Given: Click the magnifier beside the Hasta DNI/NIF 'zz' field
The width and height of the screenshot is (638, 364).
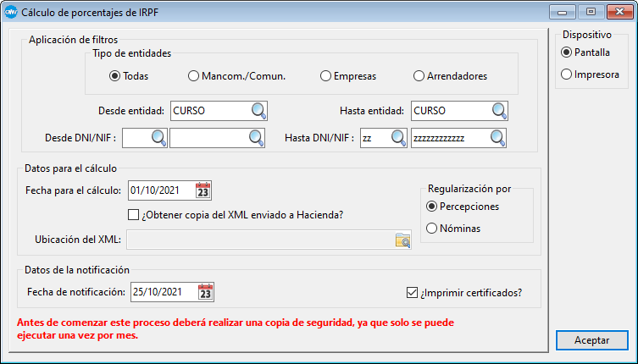Looking at the screenshot, I should pyautogui.click(x=397, y=138).
